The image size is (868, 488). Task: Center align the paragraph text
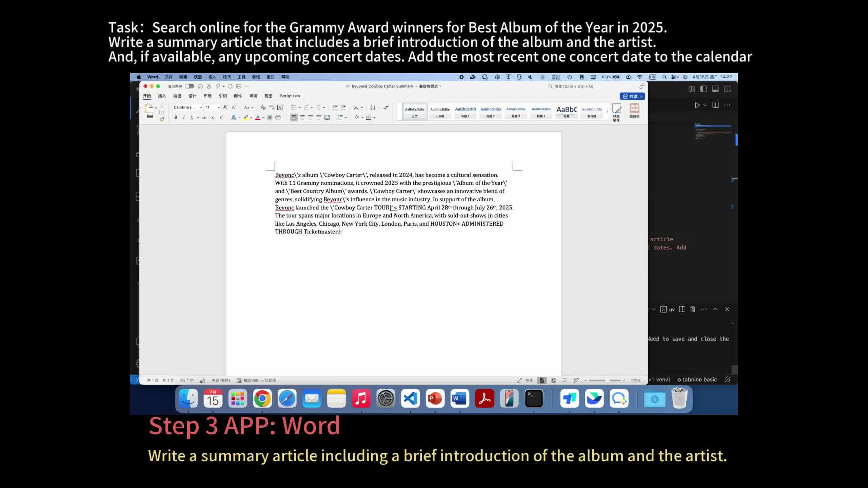point(302,117)
